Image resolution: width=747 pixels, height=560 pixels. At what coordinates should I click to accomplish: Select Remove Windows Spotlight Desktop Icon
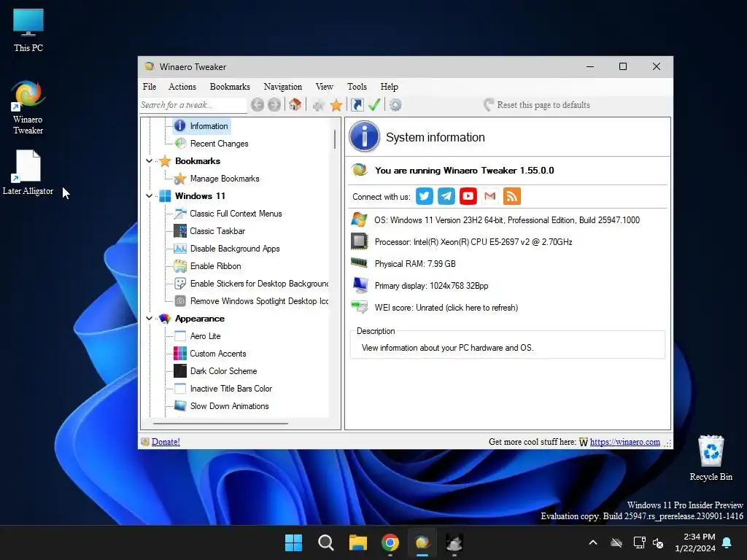pyautogui.click(x=259, y=301)
